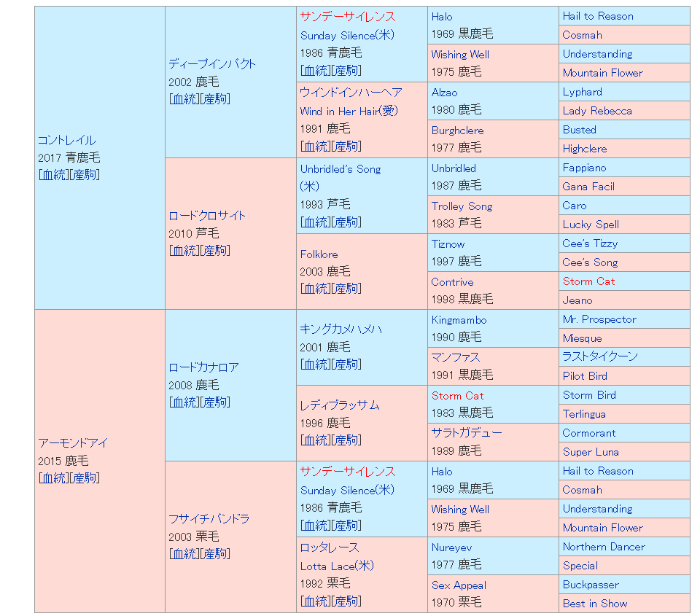Click the Cormorant ancestor link
The width and height of the screenshot is (700, 616).
click(589, 434)
